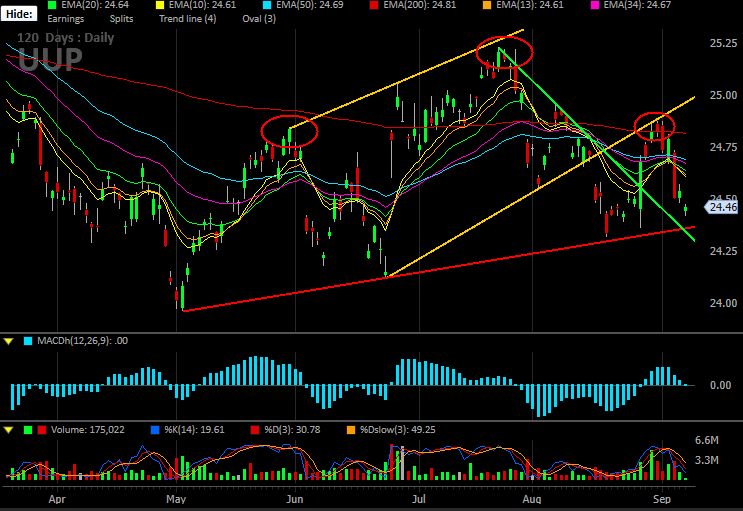This screenshot has height=511, width=743.
Task: Click the Aug date axis label
Action: pyautogui.click(x=532, y=499)
